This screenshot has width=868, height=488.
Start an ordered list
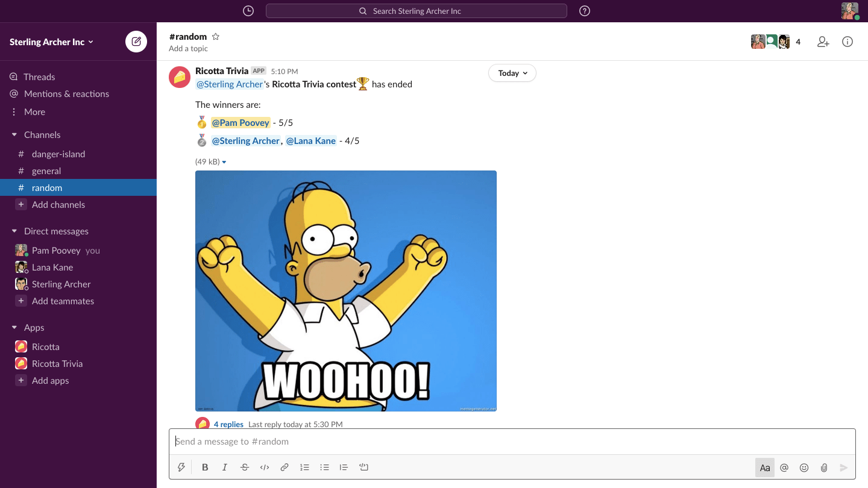pyautogui.click(x=304, y=467)
